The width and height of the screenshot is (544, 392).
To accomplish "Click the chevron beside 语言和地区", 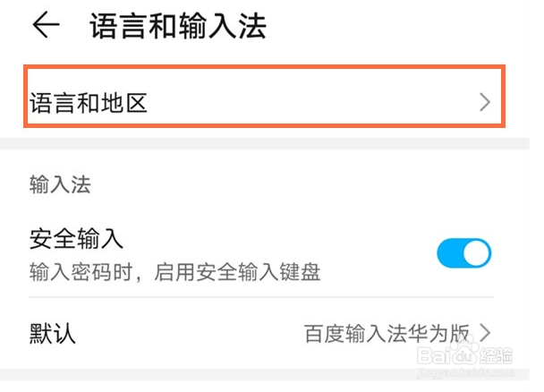I will [x=484, y=103].
